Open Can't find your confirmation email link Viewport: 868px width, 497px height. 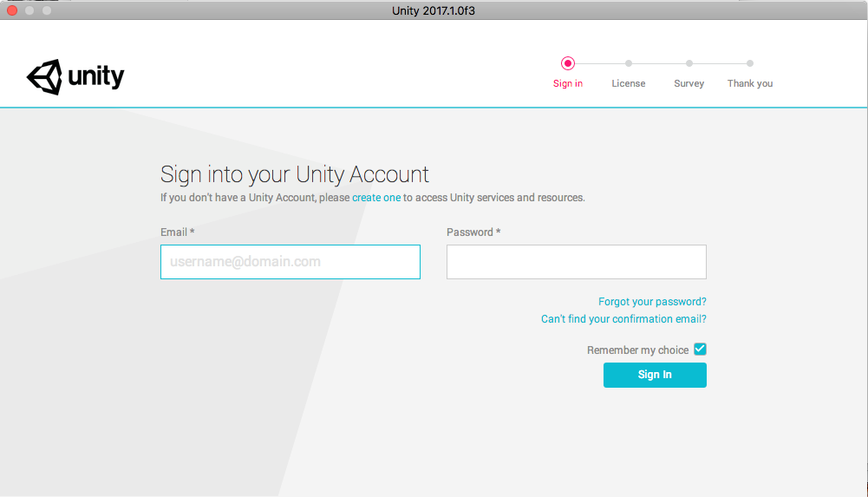point(623,319)
